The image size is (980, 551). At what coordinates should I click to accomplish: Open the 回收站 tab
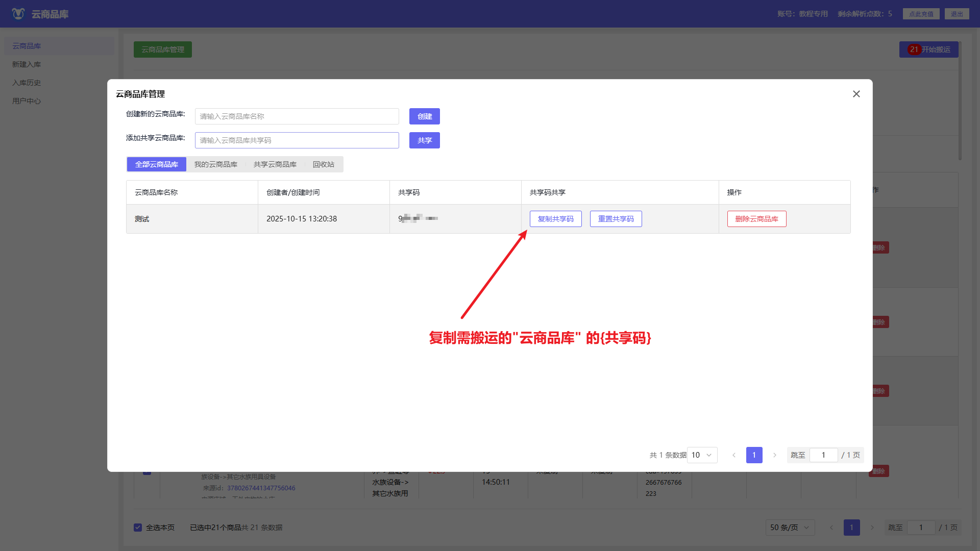[x=324, y=164]
